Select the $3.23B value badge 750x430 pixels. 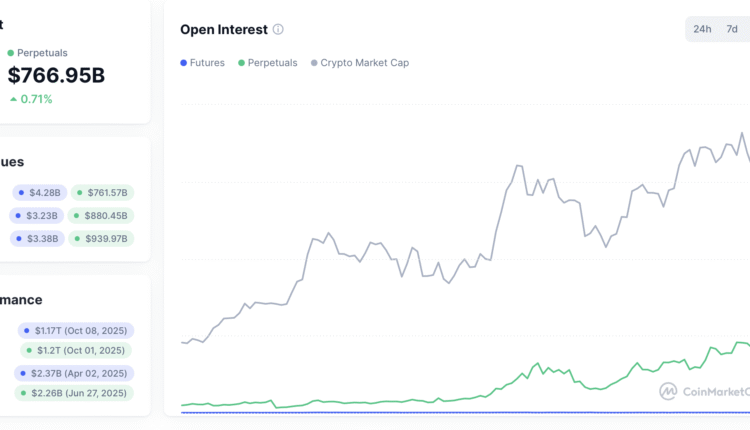(x=37, y=215)
